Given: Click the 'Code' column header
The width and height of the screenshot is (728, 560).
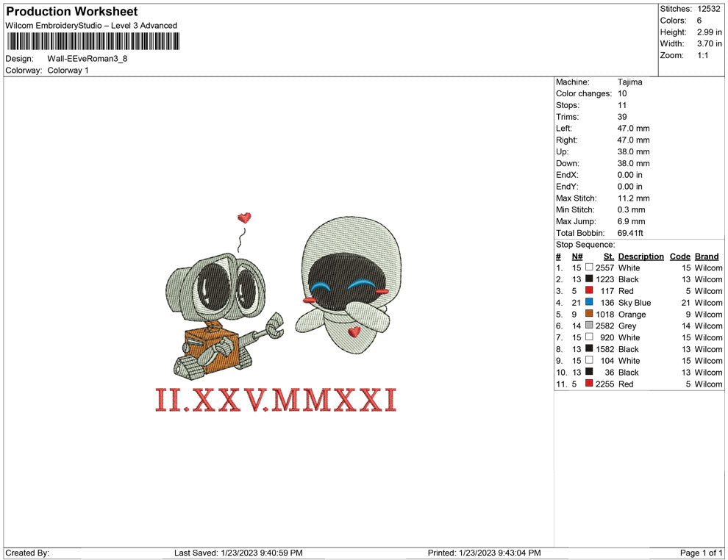Looking at the screenshot, I should coord(680,256).
